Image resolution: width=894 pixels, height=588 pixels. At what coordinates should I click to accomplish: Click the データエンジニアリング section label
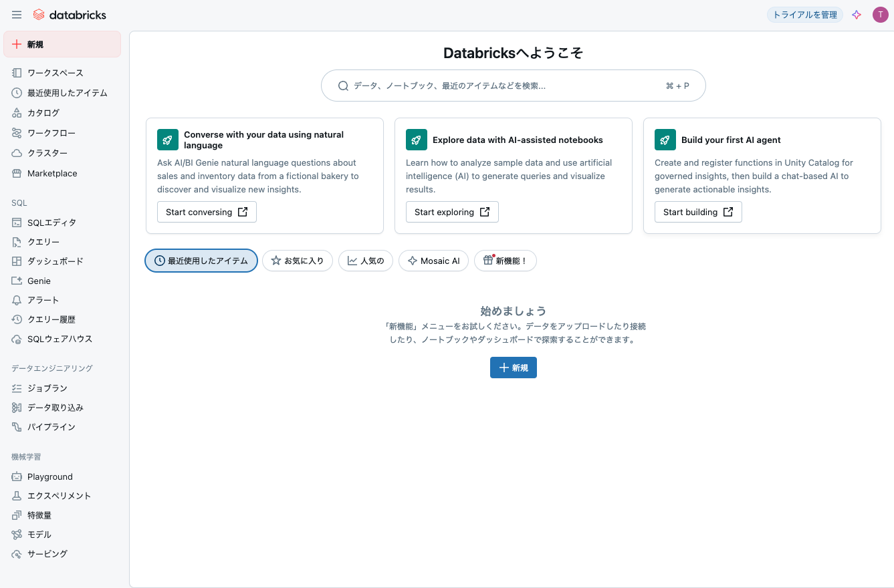[x=52, y=368]
